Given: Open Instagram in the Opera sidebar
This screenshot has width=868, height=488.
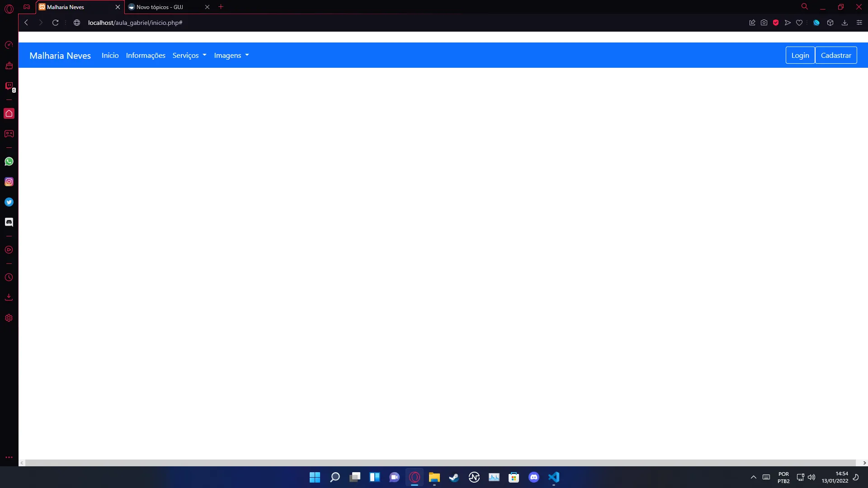Looking at the screenshot, I should pos(9,182).
